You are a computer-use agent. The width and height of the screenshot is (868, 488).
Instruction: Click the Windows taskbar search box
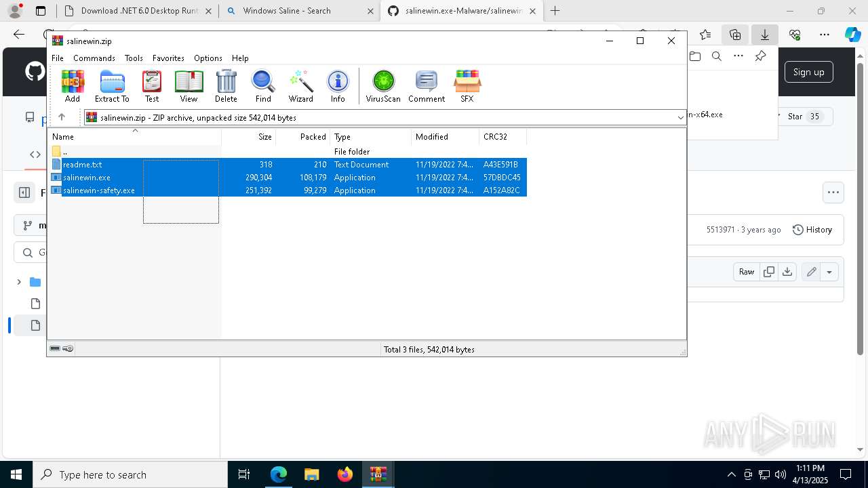(x=130, y=474)
